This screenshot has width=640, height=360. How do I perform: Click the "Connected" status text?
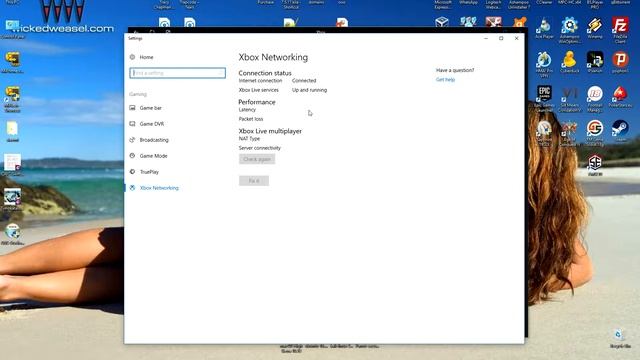304,81
